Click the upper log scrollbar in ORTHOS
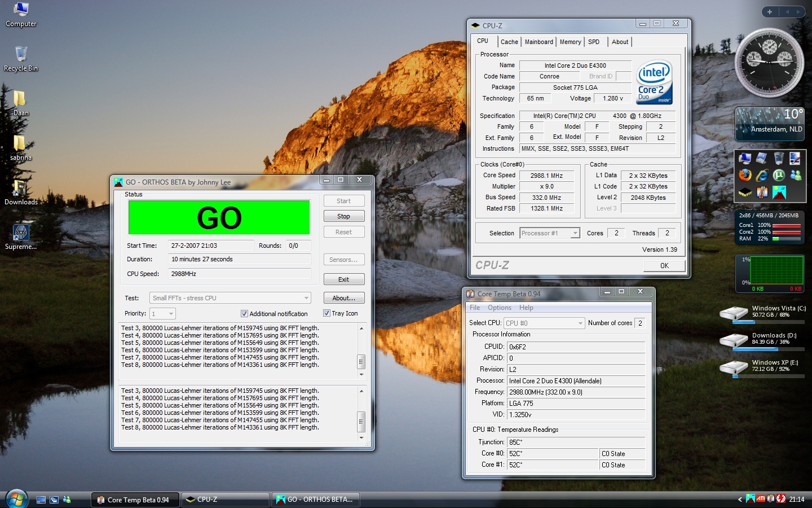 pyautogui.click(x=361, y=351)
